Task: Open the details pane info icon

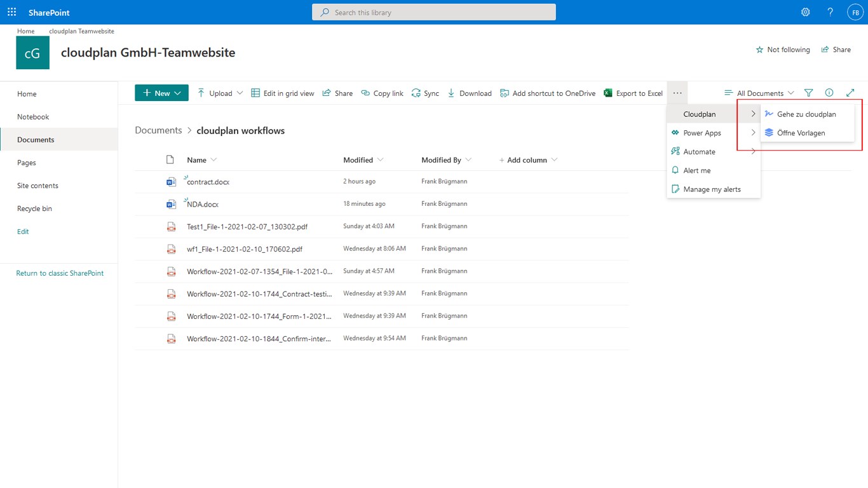Action: (829, 93)
